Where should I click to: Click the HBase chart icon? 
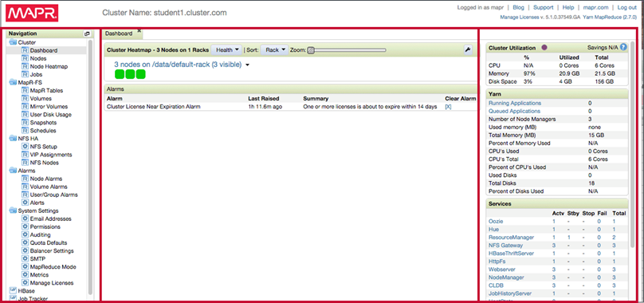[13, 291]
